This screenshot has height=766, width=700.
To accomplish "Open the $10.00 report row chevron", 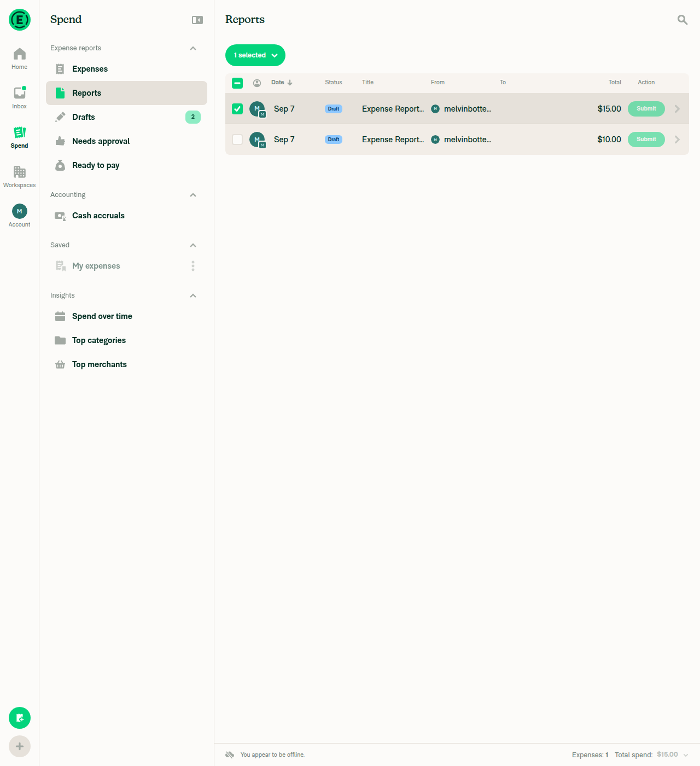I will tap(677, 140).
